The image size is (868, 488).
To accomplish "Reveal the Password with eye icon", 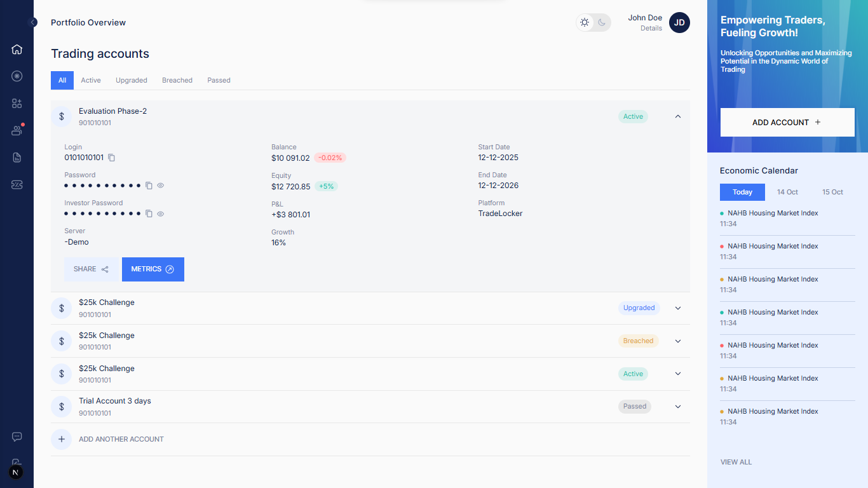I will (161, 186).
